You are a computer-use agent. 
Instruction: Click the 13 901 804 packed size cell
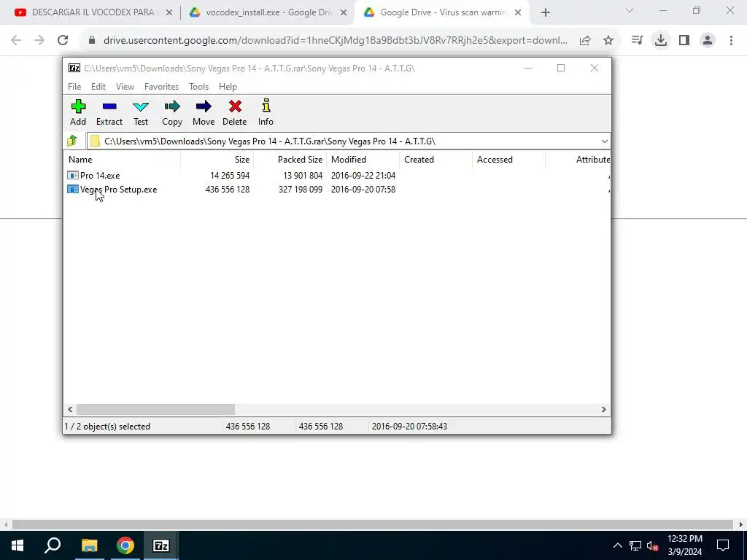(x=303, y=175)
